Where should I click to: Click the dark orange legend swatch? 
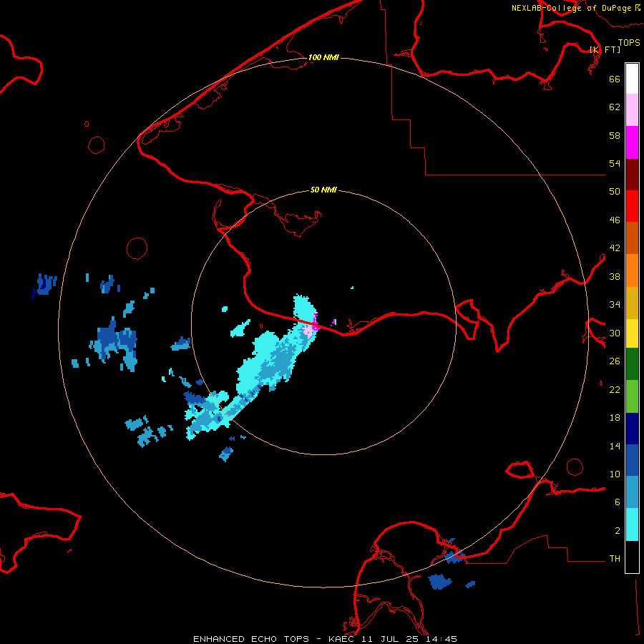(632, 238)
